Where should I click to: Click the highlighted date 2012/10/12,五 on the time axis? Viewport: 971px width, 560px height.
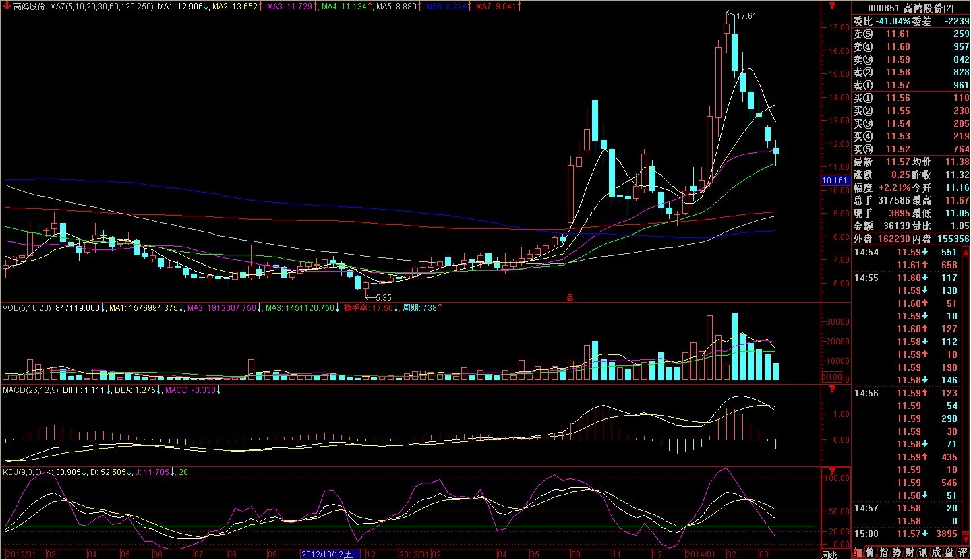[x=330, y=554]
